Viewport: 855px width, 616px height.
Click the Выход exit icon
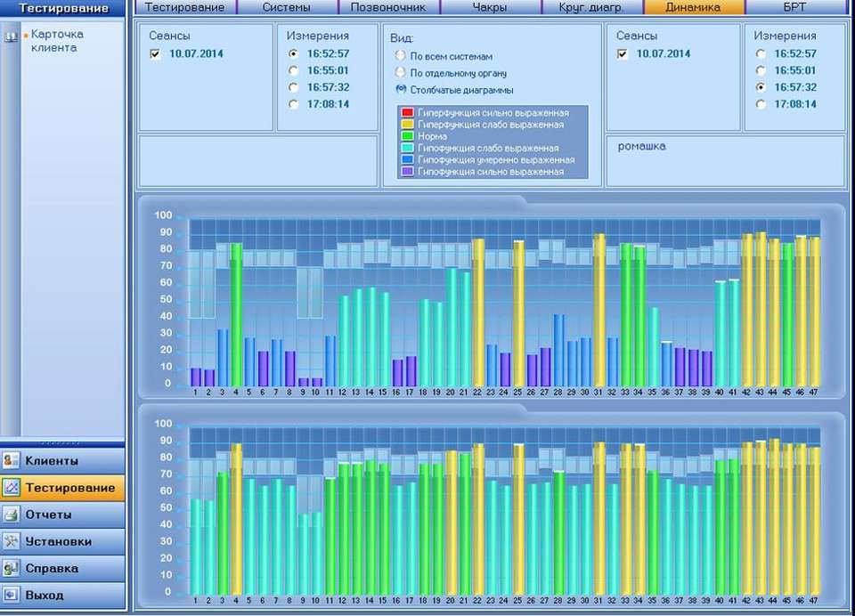click(x=12, y=595)
